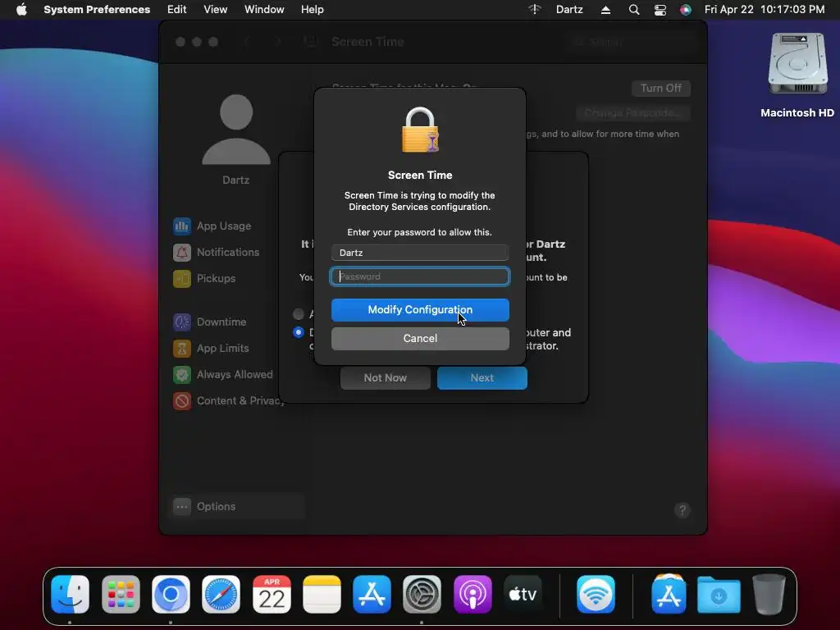Viewport: 840px width, 630px height.
Task: Click the Options button with ellipsis
Action: [x=238, y=506]
